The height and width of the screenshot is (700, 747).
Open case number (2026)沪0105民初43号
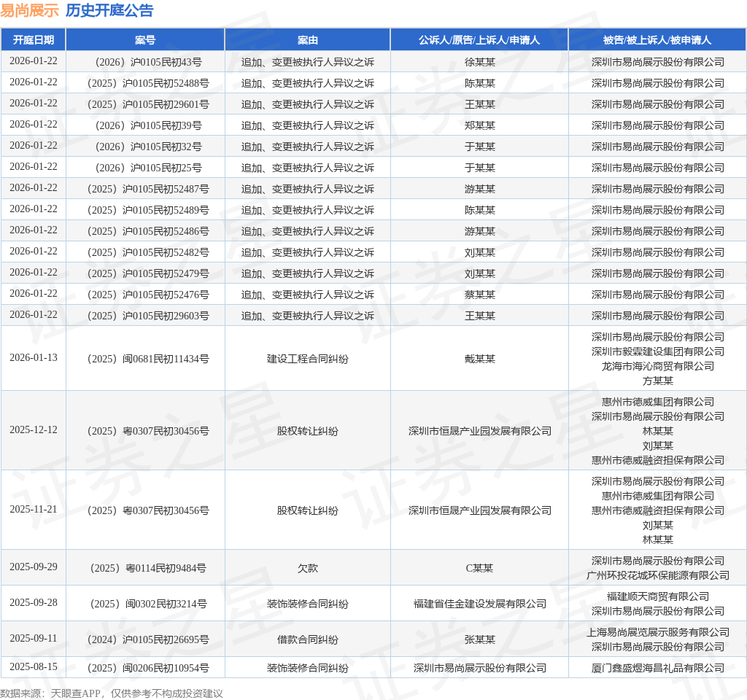[145, 62]
